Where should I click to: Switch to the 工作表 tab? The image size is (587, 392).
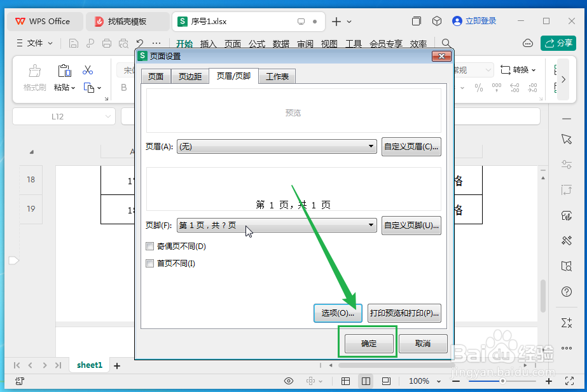[x=277, y=76]
